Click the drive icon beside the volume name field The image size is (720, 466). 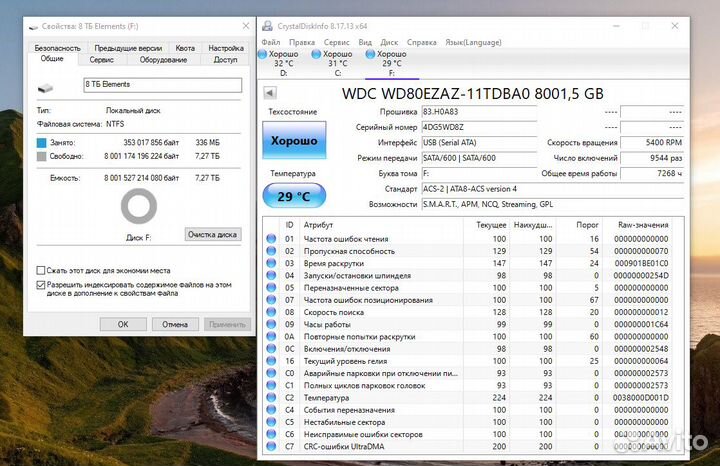click(45, 87)
